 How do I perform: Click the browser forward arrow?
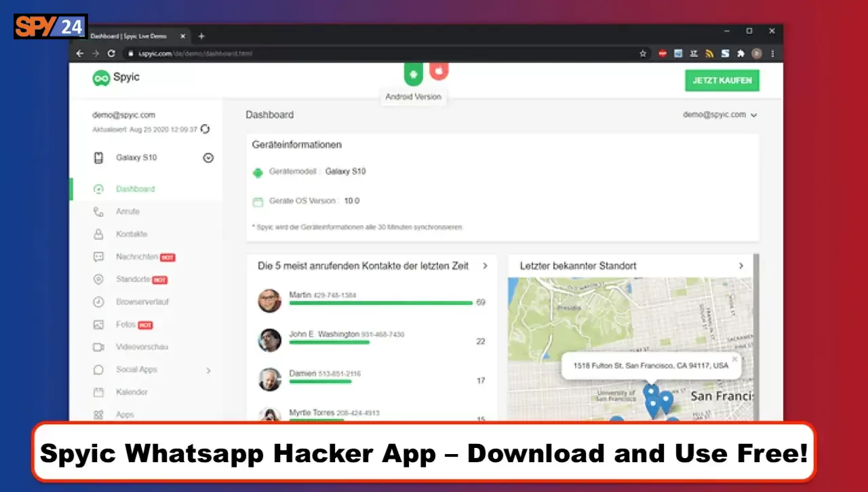point(96,53)
